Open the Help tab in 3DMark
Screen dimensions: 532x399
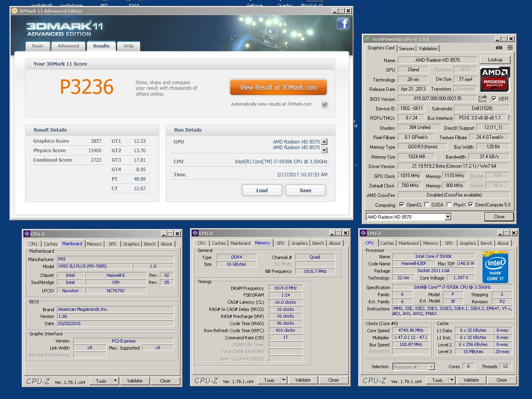point(129,46)
